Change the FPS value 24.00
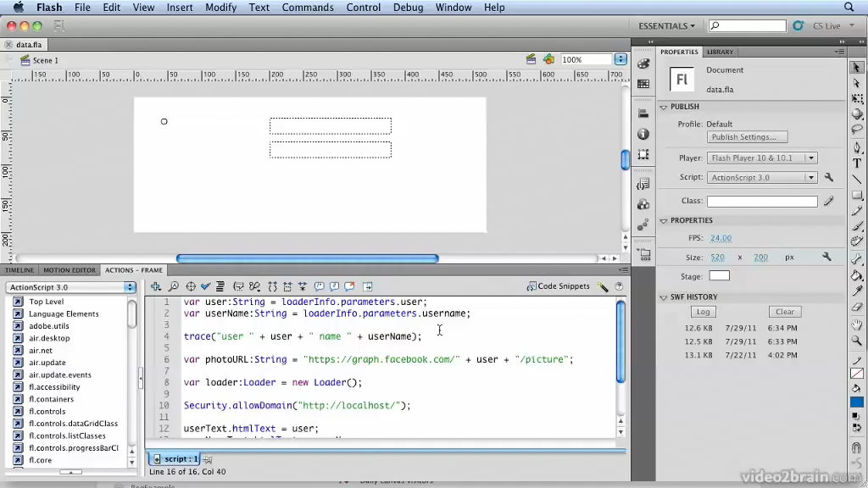This screenshot has height=488, width=868. pos(721,238)
